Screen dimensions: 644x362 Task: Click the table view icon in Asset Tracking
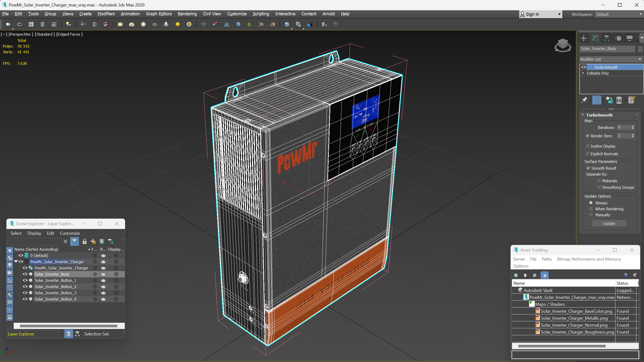pos(545,275)
